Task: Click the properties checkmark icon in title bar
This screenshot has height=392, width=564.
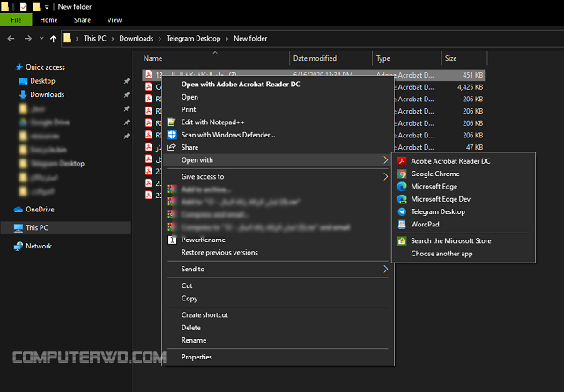Action: pos(24,6)
